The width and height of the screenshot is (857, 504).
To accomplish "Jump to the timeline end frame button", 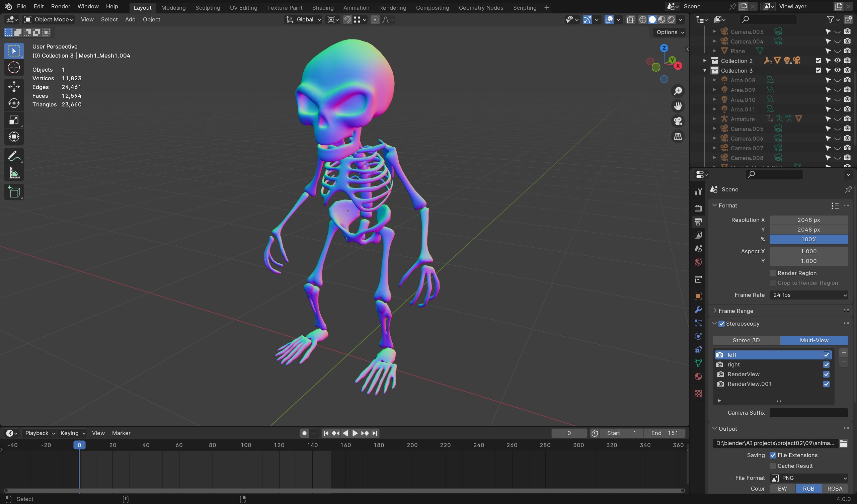I will [x=374, y=433].
